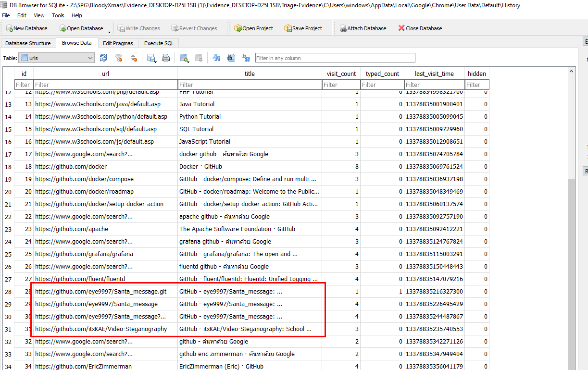Open the find and replace icon
Image resolution: width=588 pixels, height=370 pixels.
click(246, 58)
